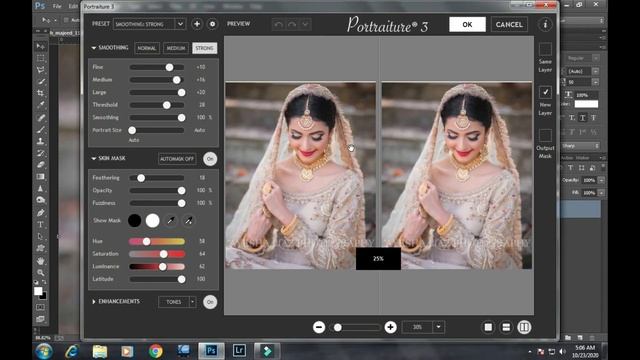The width and height of the screenshot is (640, 360).
Task: Click Cancel in Portraiture dialog
Action: point(509,24)
